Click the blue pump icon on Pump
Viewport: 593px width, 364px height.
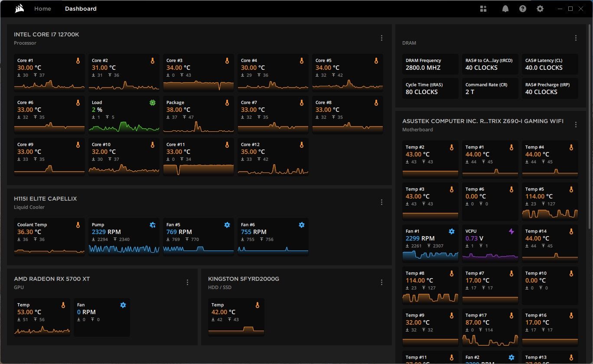point(153,225)
